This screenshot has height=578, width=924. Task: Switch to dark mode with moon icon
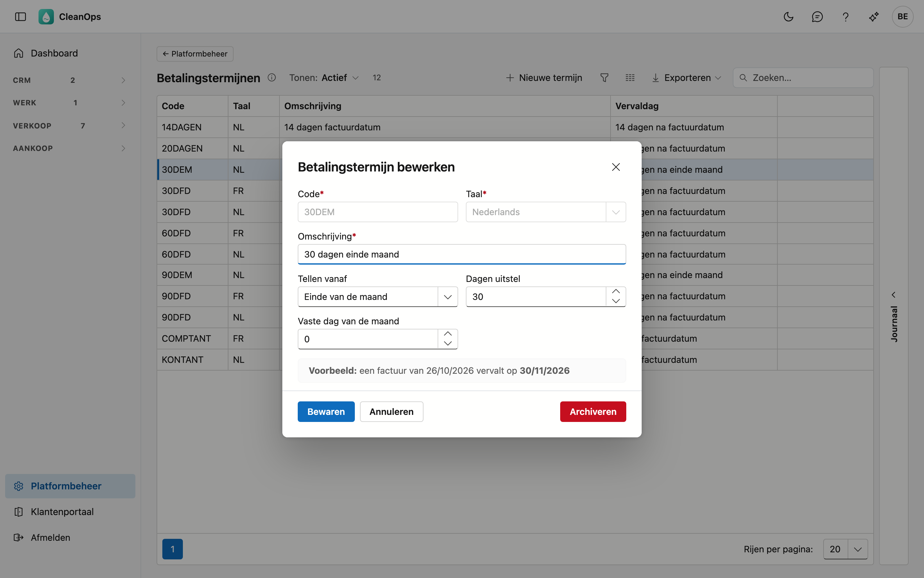click(x=789, y=16)
